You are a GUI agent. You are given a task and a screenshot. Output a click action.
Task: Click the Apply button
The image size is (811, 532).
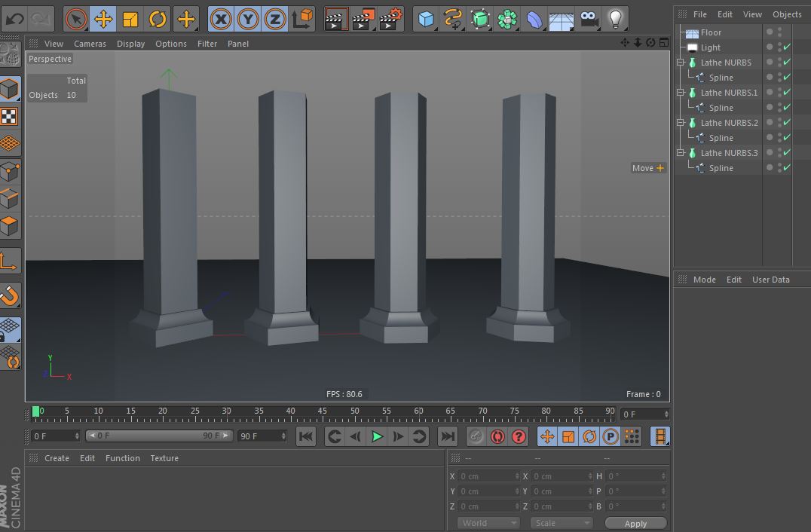pos(635,523)
